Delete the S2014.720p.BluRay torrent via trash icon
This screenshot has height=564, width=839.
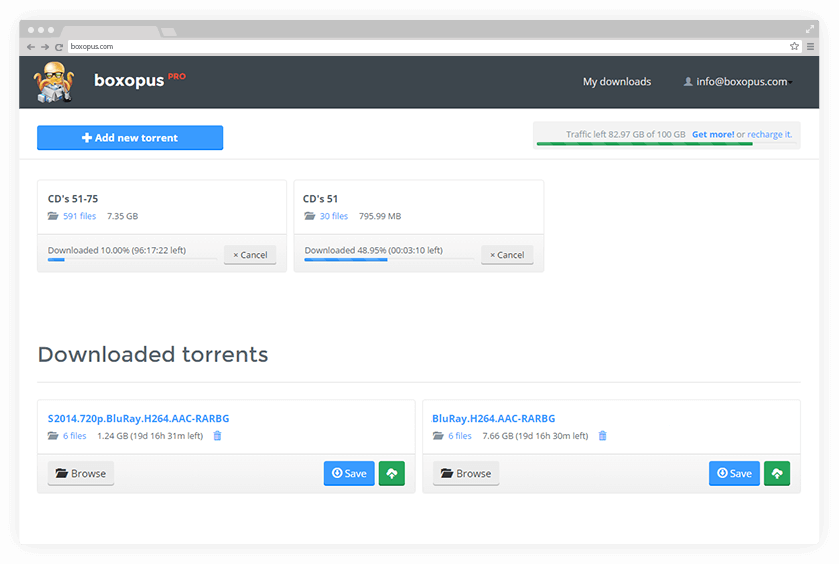coord(218,436)
